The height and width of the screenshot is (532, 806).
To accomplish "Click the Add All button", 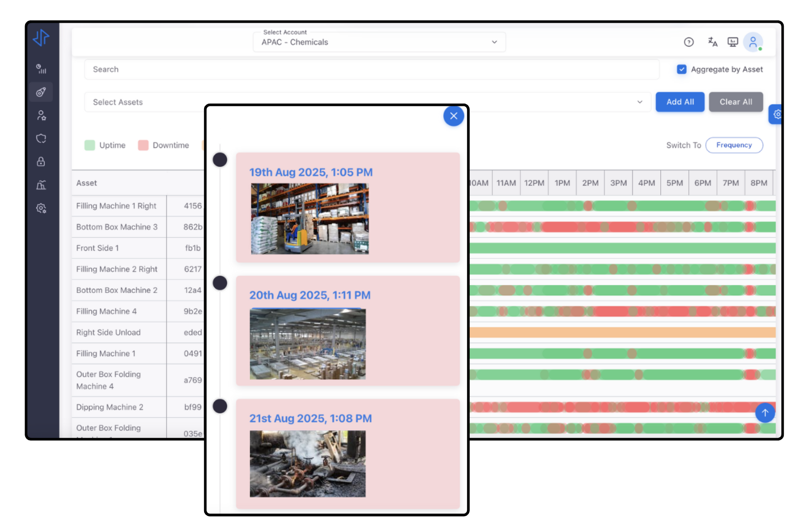I will [680, 102].
